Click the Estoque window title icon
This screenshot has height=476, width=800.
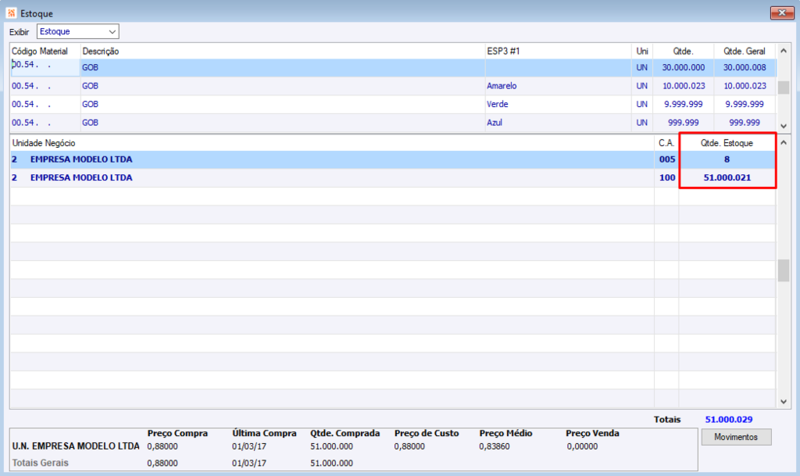click(x=11, y=13)
